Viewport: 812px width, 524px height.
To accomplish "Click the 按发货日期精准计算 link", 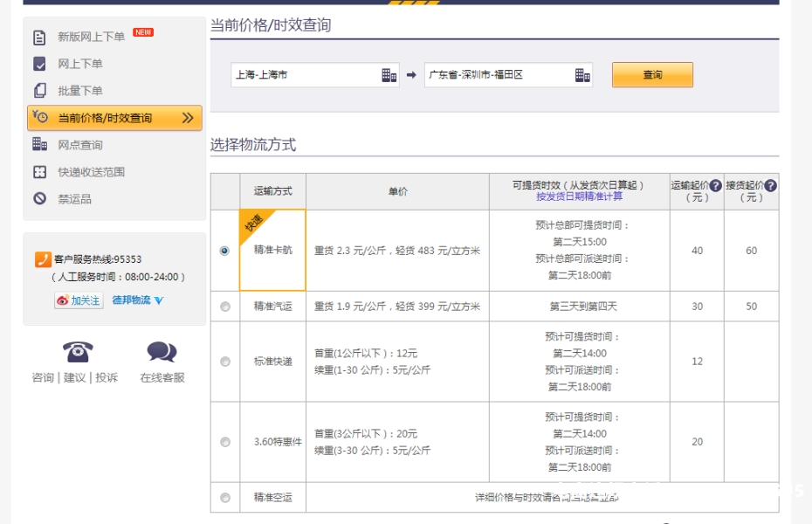I will 579,197.
